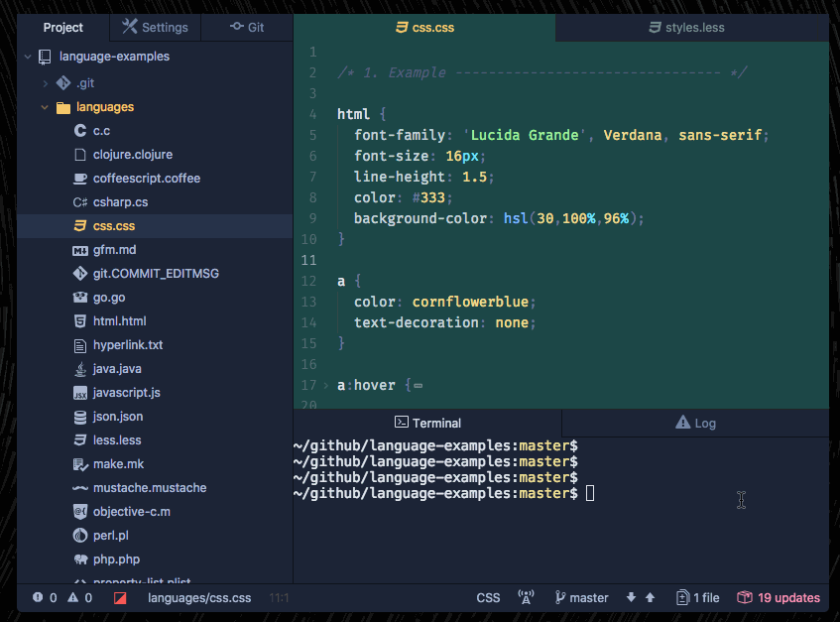Click the C icon beside c.c

[80, 131]
